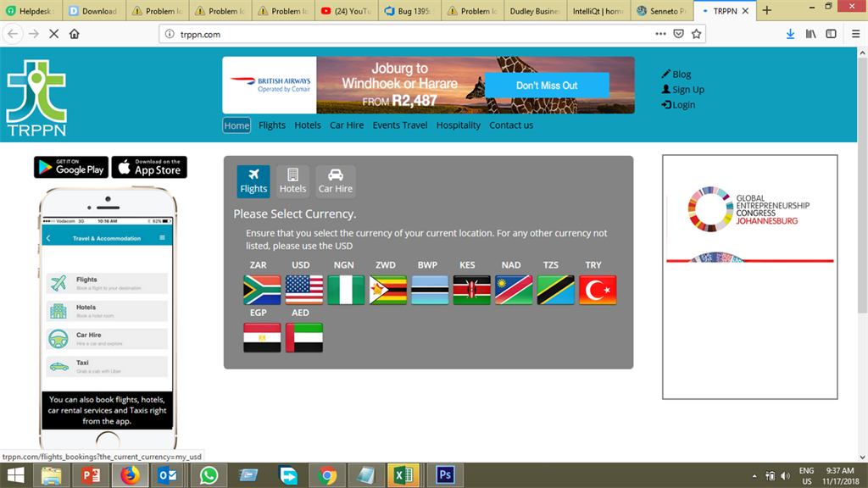Image resolution: width=868 pixels, height=488 pixels.
Task: Open the Windows Start menu
Action: (15, 475)
